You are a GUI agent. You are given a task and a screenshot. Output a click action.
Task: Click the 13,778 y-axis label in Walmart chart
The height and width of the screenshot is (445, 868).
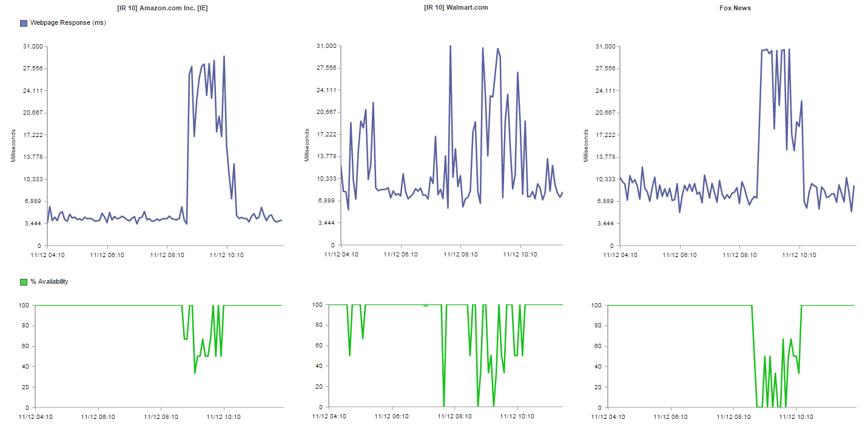[x=326, y=156]
